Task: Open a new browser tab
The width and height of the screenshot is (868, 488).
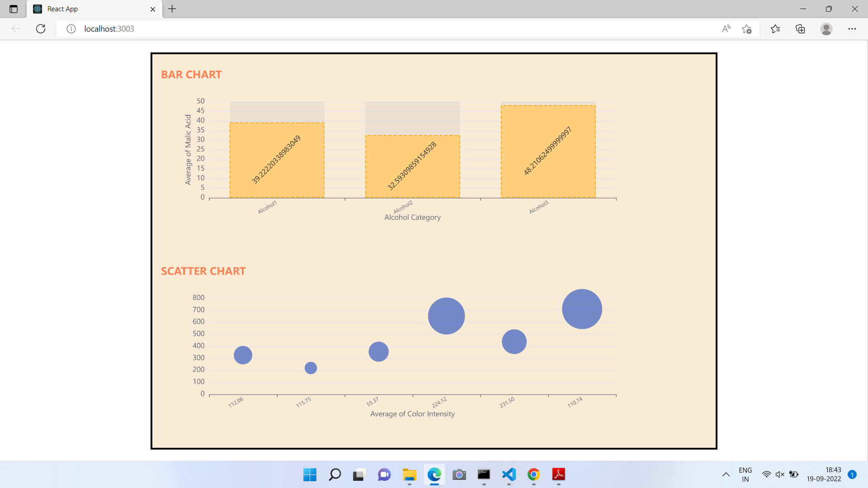Action: (x=172, y=9)
